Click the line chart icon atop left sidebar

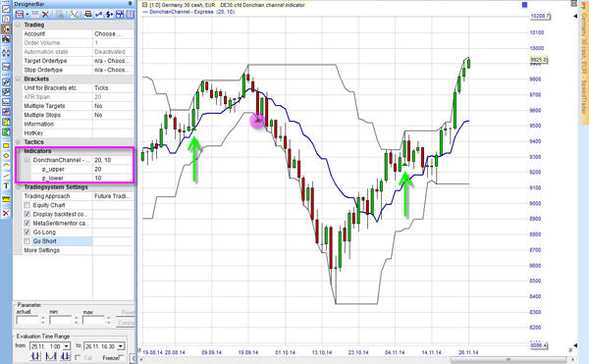pos(6,8)
